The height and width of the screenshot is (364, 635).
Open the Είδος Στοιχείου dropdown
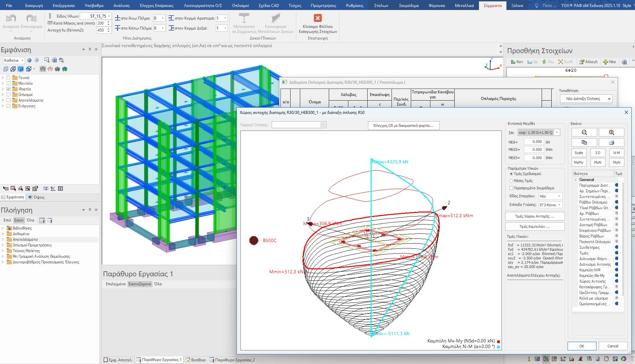click(559, 196)
